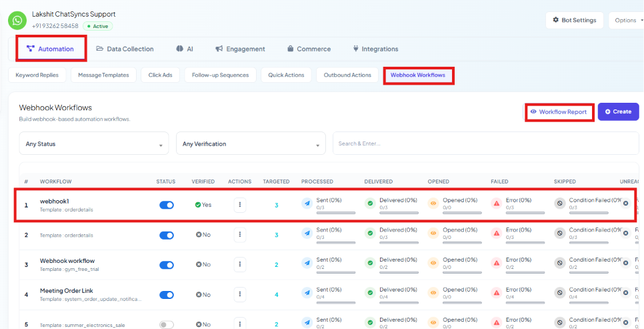Click targeted count 4 for Meeting Order Link
Screen dimensions: 644x329
pyautogui.click(x=277, y=295)
